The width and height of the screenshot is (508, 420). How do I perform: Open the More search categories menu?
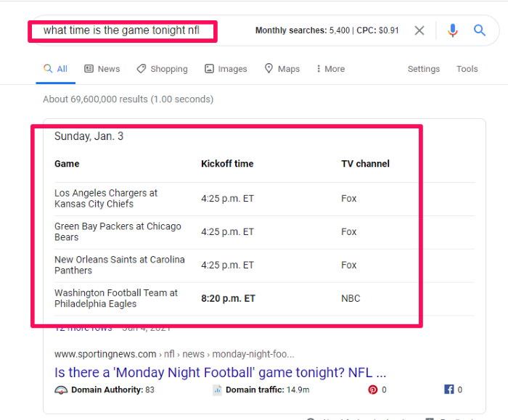coord(331,69)
